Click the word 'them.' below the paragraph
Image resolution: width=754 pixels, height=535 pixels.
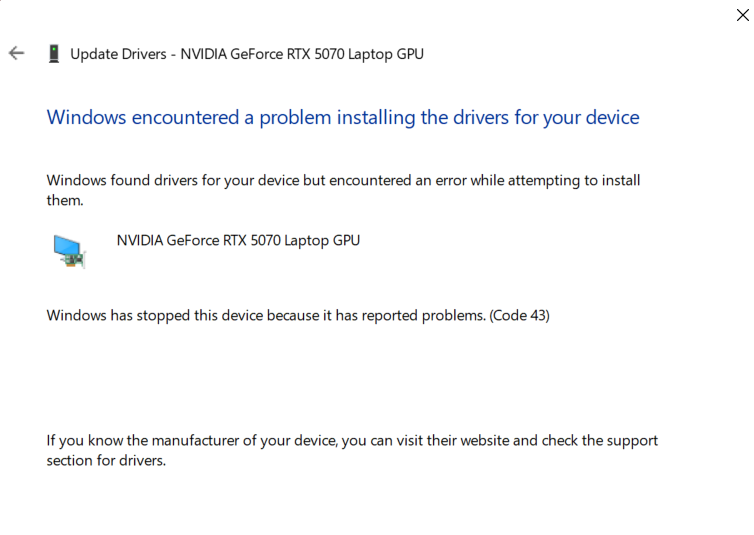[65, 200]
